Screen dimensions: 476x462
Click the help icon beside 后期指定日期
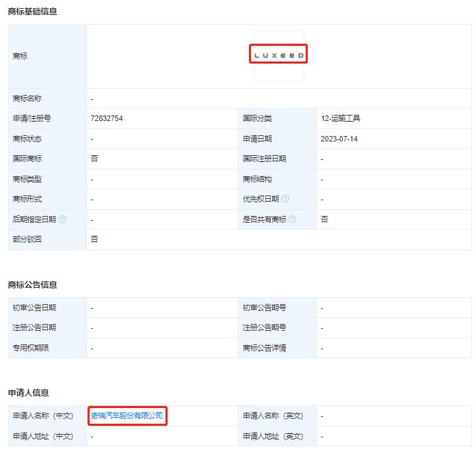click(x=62, y=219)
